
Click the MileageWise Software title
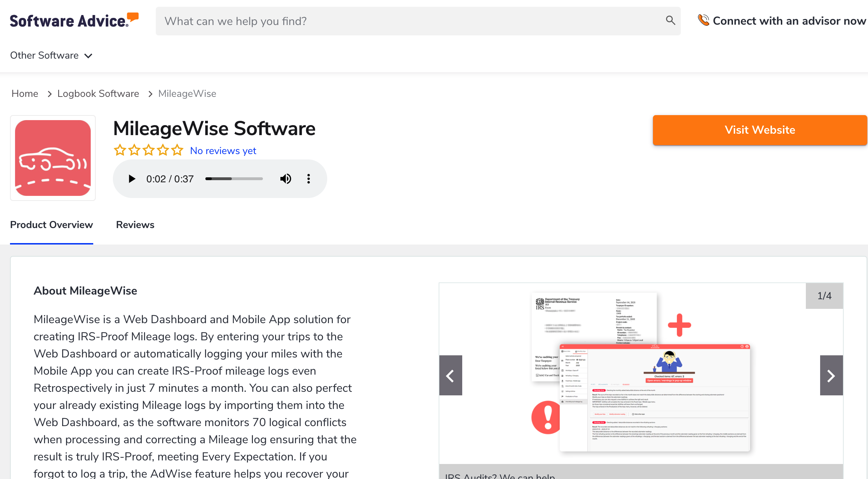pyautogui.click(x=214, y=128)
